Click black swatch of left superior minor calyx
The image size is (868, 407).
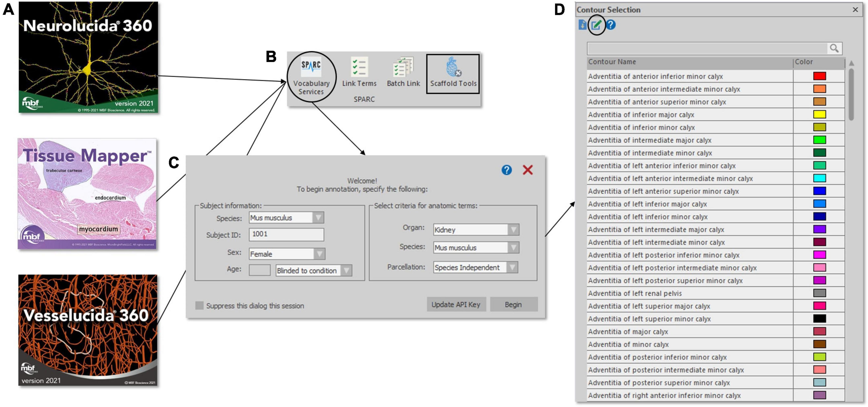820,318
